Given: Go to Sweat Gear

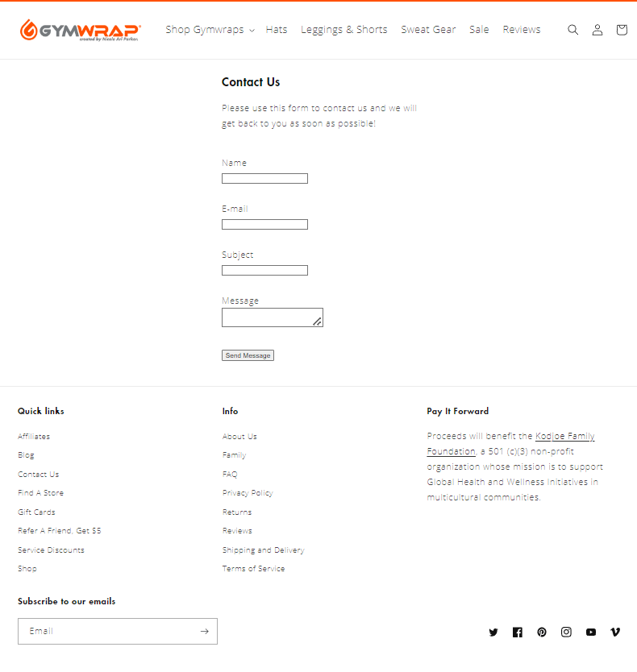Looking at the screenshot, I should 428,30.
